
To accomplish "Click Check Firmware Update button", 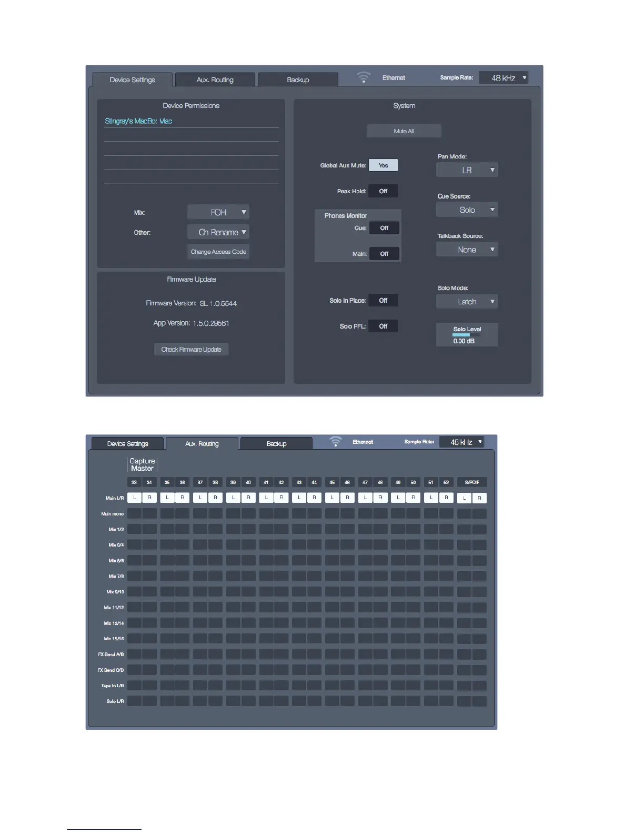I will (191, 350).
